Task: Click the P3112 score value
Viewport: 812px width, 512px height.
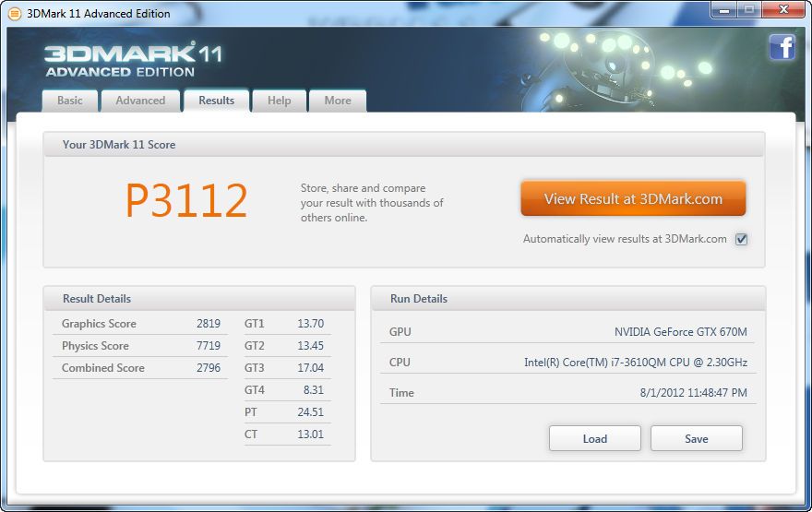Action: click(186, 200)
